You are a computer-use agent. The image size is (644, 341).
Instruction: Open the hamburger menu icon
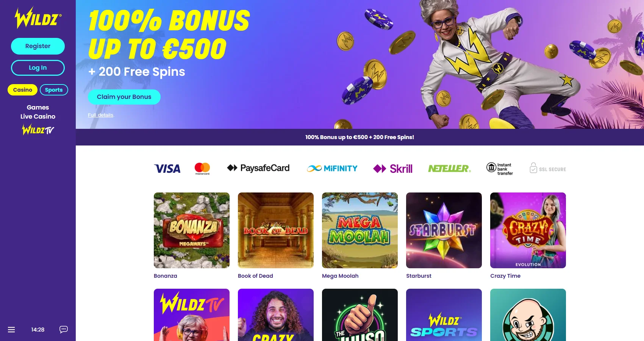pyautogui.click(x=11, y=330)
